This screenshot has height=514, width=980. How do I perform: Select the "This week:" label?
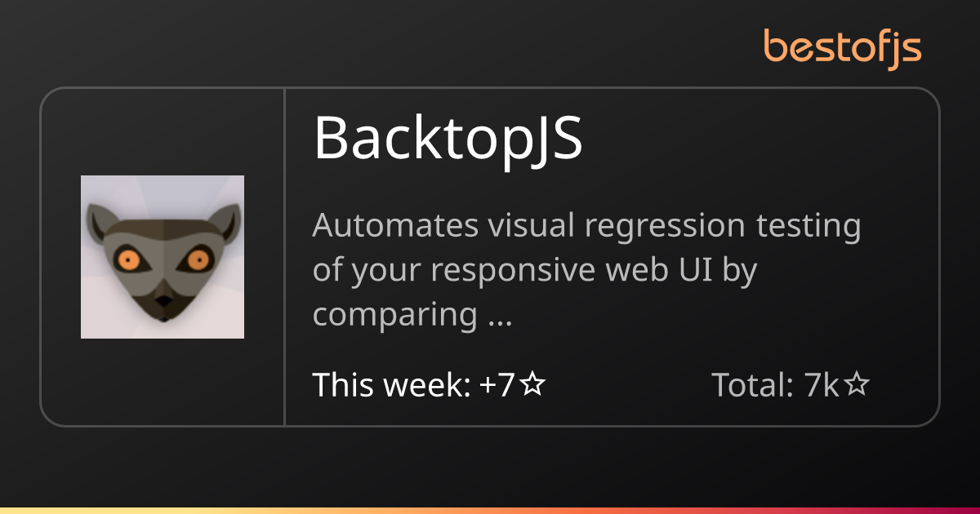391,384
